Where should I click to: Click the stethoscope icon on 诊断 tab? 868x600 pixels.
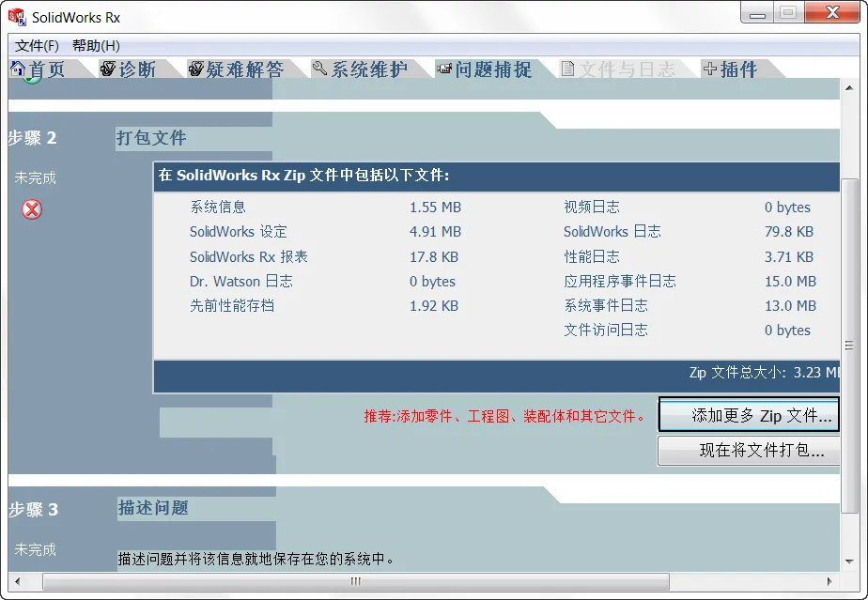pyautogui.click(x=107, y=69)
